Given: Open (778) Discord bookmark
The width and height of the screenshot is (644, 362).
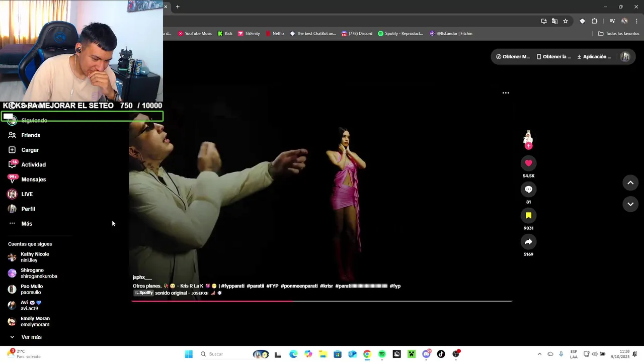Looking at the screenshot, I should coord(357,34).
